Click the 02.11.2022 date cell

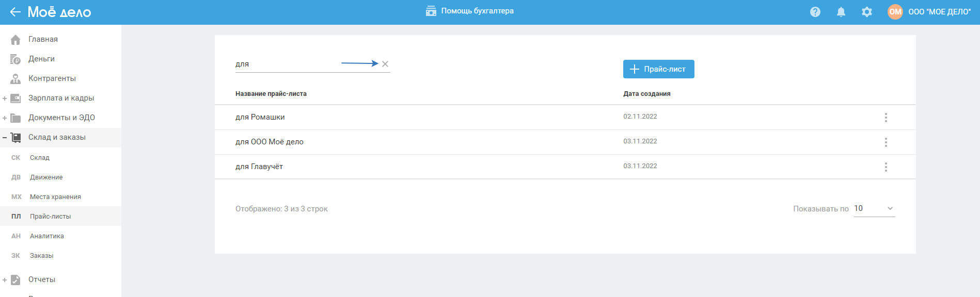pos(640,117)
